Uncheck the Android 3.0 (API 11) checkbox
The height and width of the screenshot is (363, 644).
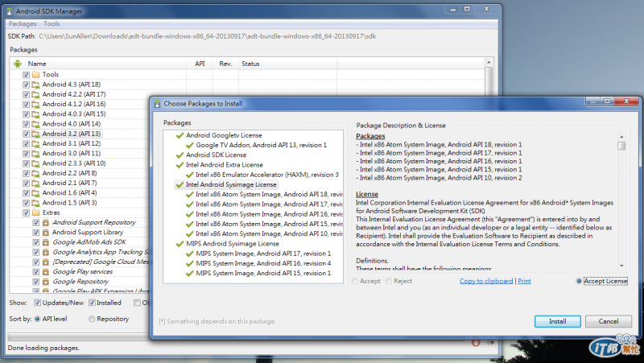click(x=27, y=154)
